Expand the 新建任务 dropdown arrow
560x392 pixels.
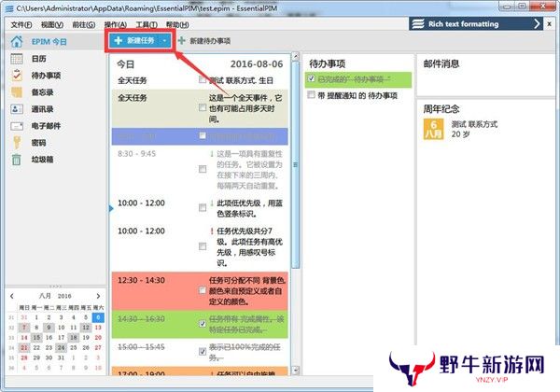click(x=164, y=41)
